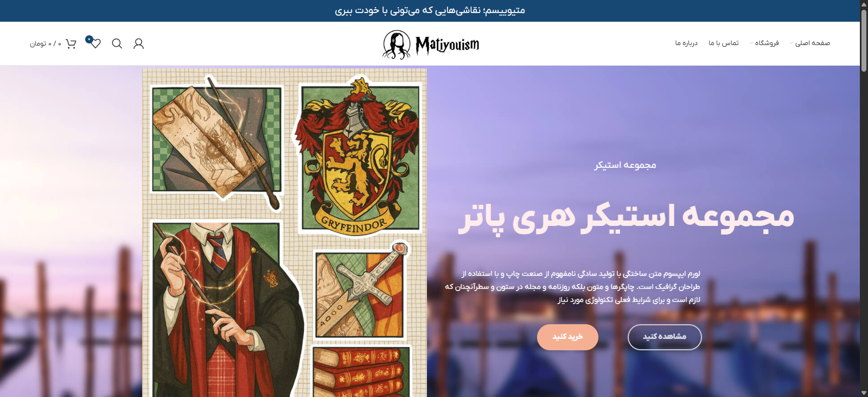Click the خرید کنید button

(567, 337)
